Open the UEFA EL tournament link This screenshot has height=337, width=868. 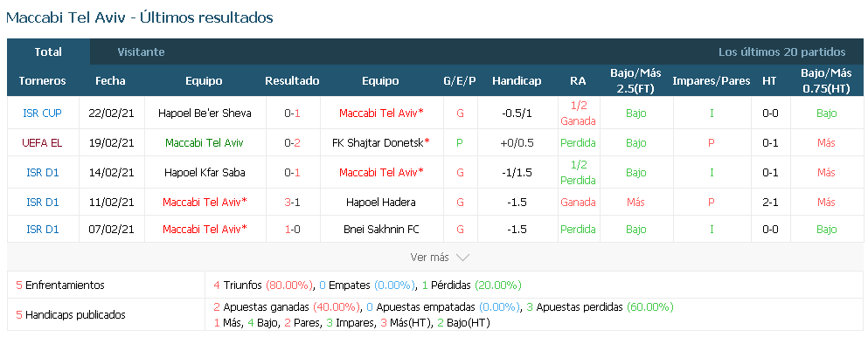[42, 142]
